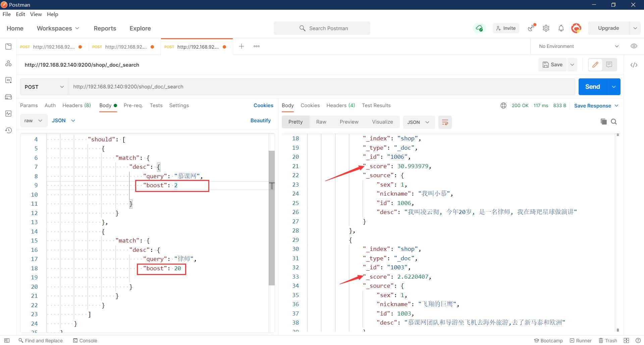Open the help icon in status bar
The image size is (644, 345).
click(x=638, y=340)
